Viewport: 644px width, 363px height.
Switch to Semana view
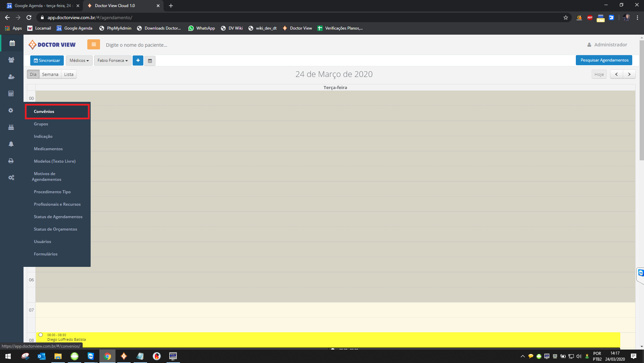point(50,74)
